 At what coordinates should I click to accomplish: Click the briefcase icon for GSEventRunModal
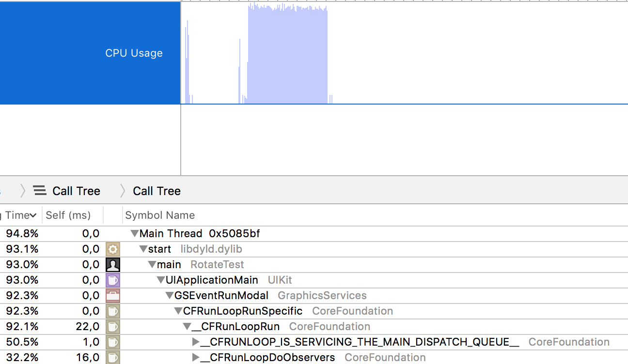coord(113,296)
